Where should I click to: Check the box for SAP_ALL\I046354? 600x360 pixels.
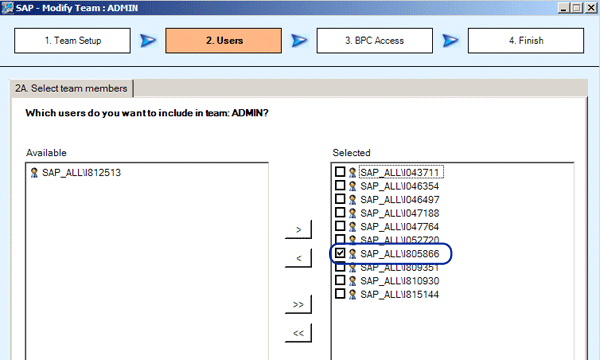click(340, 186)
